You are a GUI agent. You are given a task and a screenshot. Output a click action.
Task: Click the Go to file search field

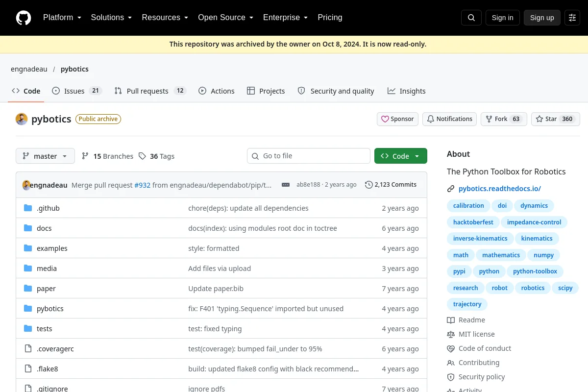309,156
